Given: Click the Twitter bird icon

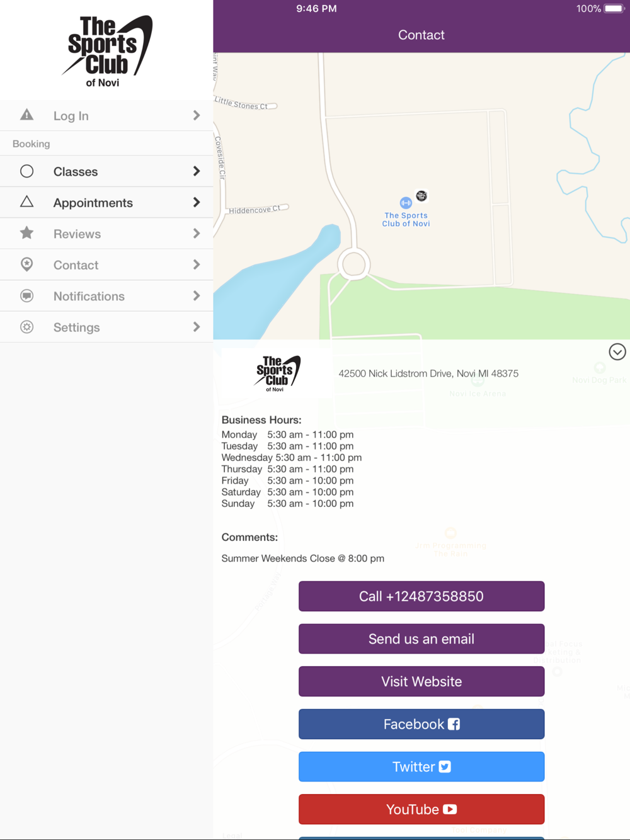Looking at the screenshot, I should point(445,767).
